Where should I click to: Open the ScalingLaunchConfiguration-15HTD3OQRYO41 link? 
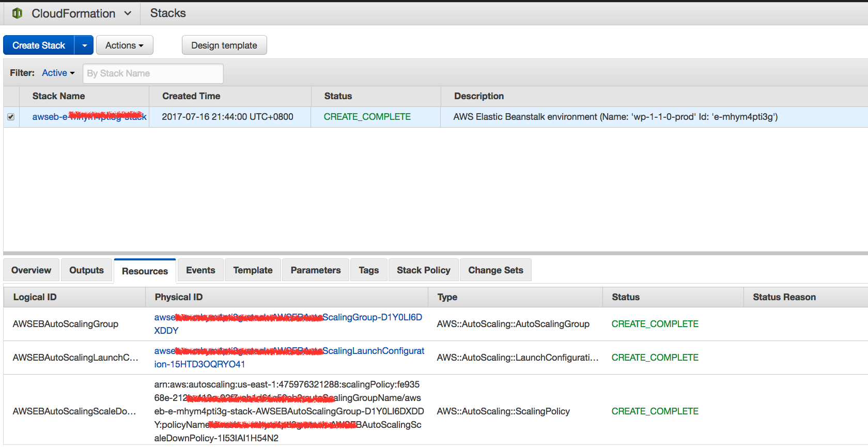pyautogui.click(x=289, y=358)
